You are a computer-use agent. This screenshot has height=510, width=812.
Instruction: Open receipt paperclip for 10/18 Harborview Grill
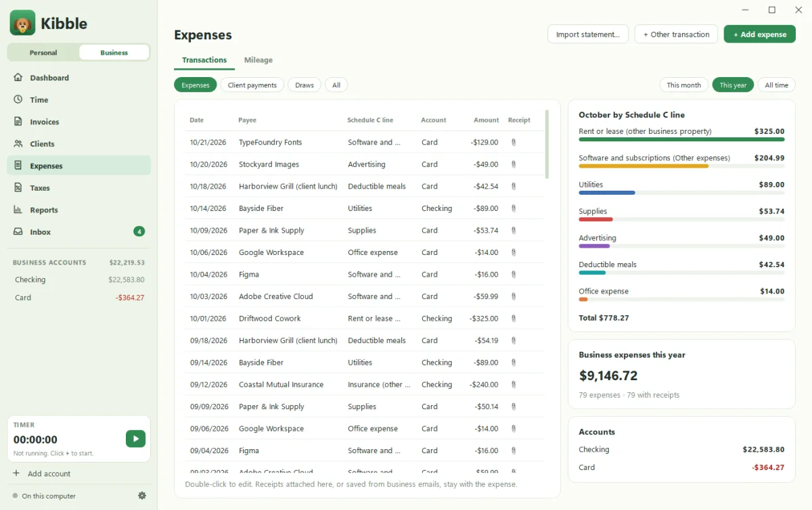514,186
